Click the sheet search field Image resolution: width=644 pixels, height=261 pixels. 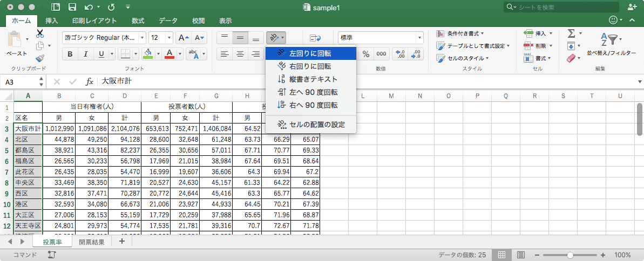pos(561,7)
